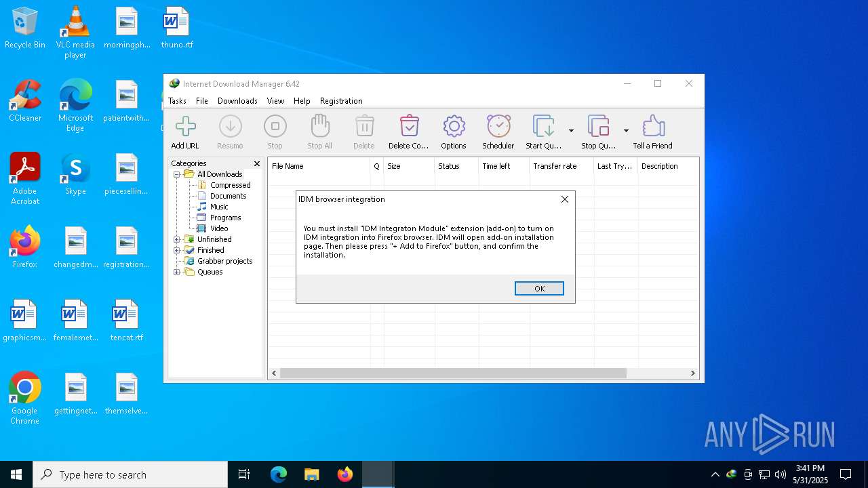
Task: Click the Delete trash icon
Action: click(364, 127)
